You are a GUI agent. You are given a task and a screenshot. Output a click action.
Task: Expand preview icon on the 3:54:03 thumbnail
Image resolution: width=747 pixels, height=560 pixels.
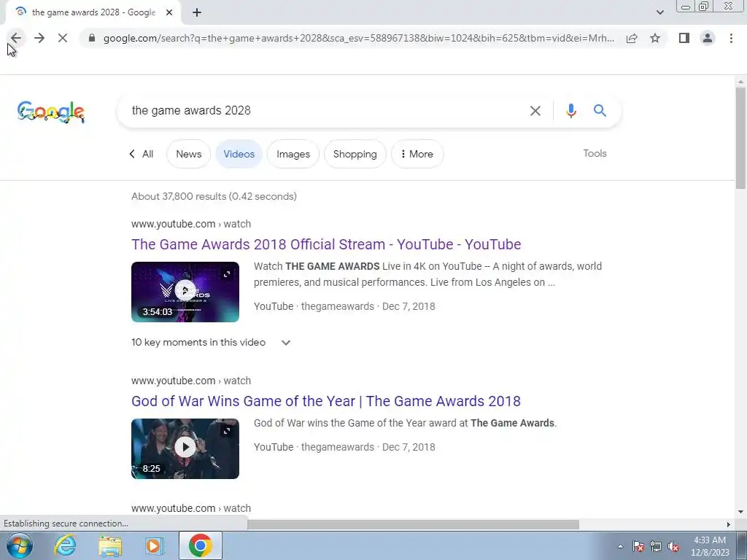[227, 274]
